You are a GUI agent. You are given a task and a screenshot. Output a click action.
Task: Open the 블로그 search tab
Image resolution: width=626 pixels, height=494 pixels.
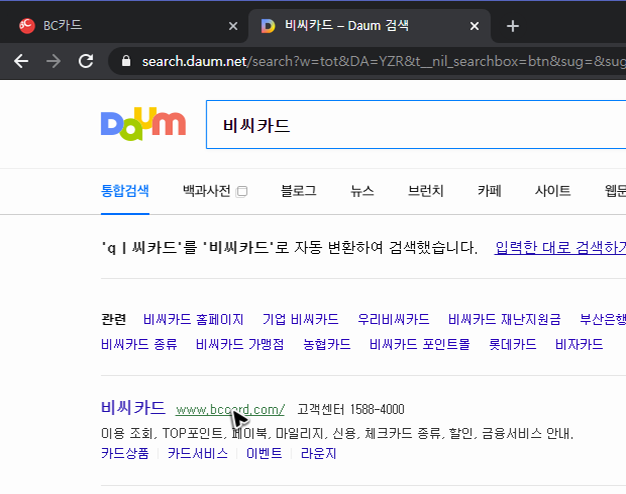(299, 191)
